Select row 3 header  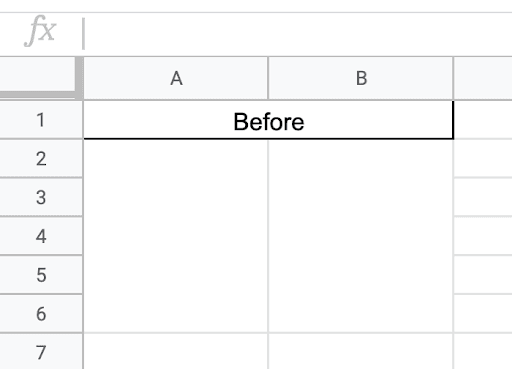coord(41,197)
